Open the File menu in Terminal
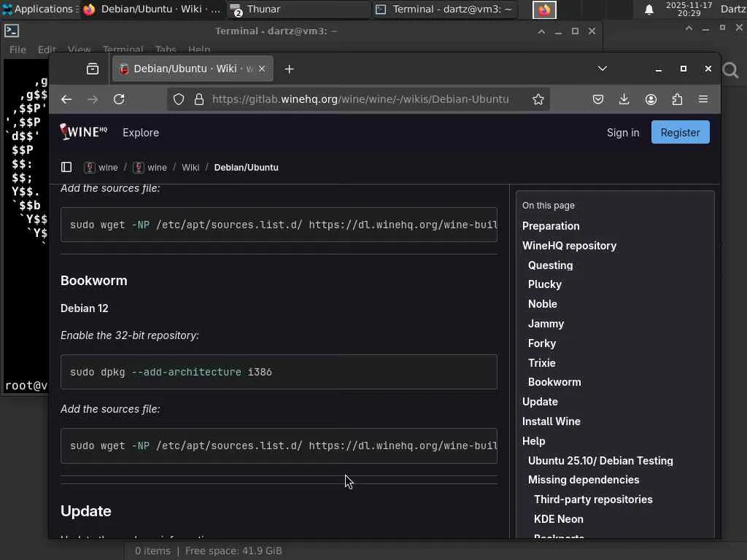The width and height of the screenshot is (747, 560). 18,50
